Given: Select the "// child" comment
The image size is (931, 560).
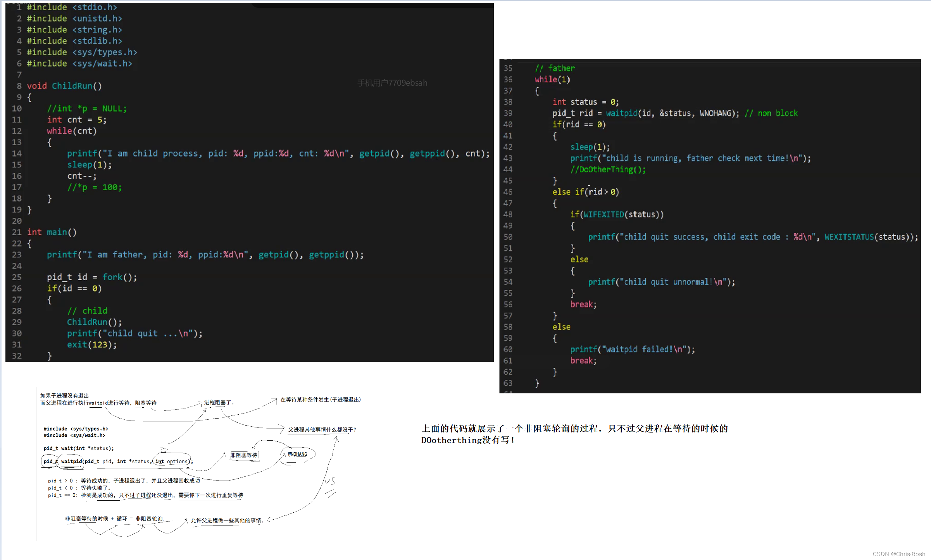Looking at the screenshot, I should [87, 311].
